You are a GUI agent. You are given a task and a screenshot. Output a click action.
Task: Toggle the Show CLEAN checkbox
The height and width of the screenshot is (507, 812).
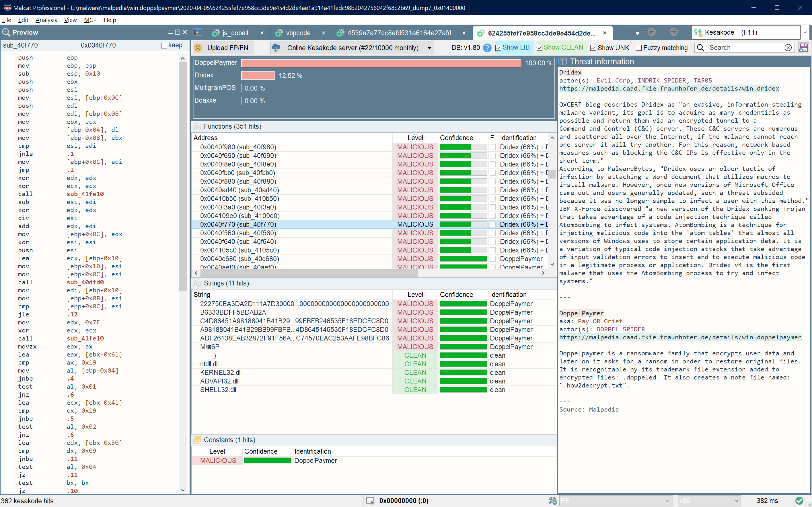540,48
